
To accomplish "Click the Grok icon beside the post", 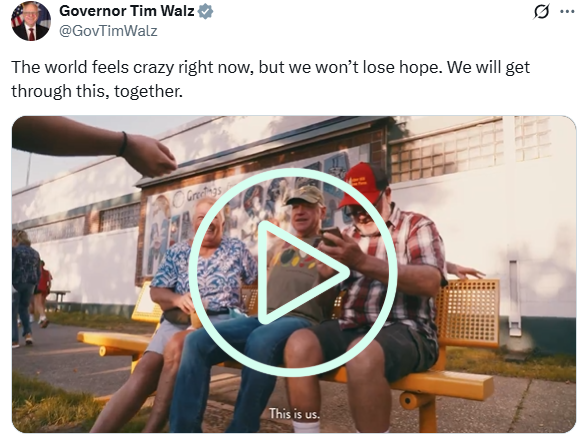I will coord(541,12).
